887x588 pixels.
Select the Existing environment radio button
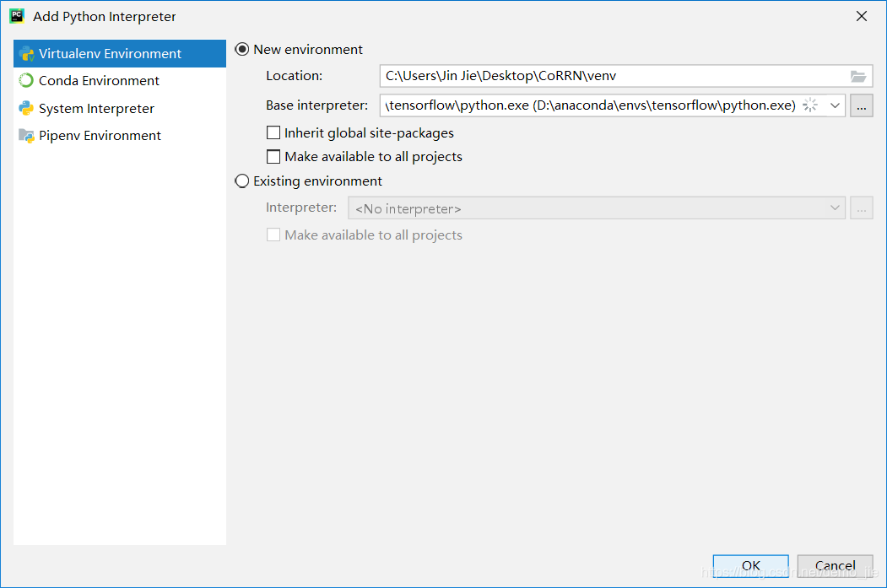(x=242, y=181)
